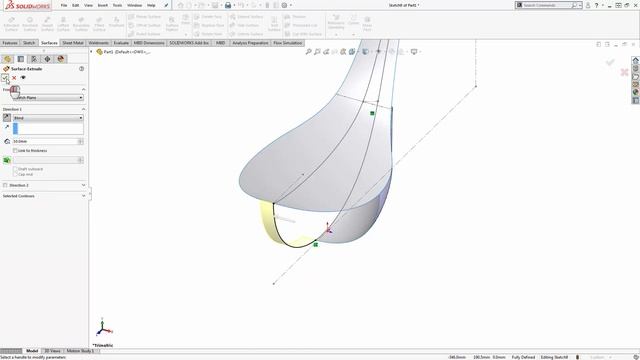Open the help question mark in title bar
This screenshot has height=360, width=640.
click(596, 5)
